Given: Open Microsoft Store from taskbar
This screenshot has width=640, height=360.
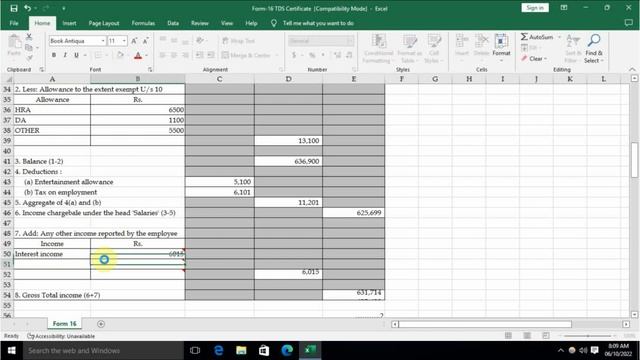Looking at the screenshot, I should (x=264, y=350).
